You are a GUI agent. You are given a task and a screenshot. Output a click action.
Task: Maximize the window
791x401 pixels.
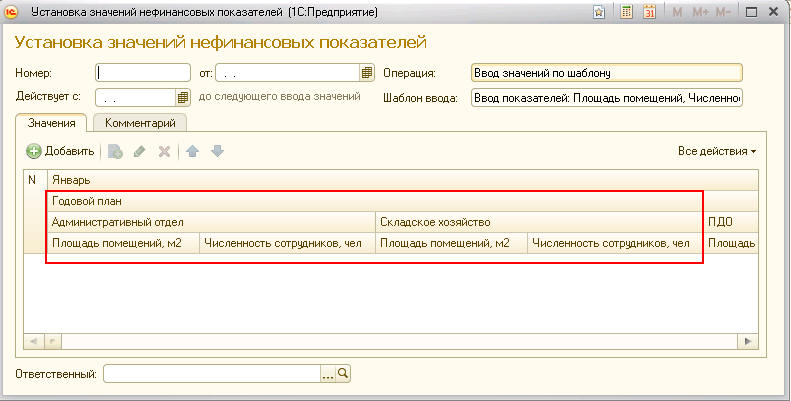coord(752,13)
